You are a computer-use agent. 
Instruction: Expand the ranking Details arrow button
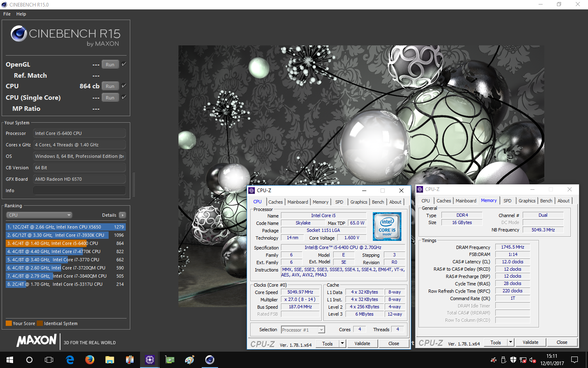(x=122, y=215)
